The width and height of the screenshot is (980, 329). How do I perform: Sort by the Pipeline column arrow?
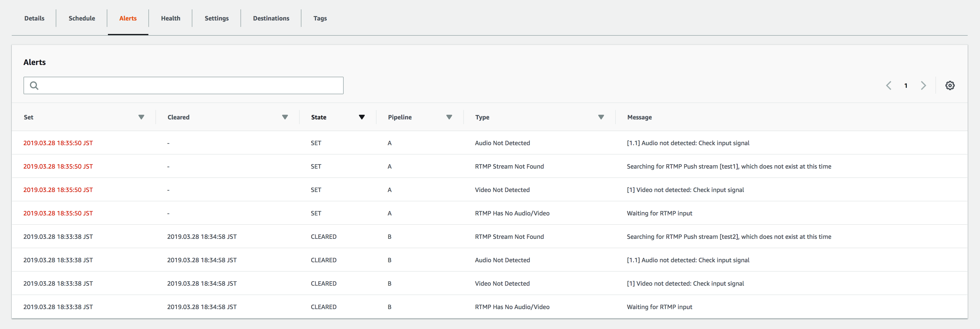tap(449, 117)
